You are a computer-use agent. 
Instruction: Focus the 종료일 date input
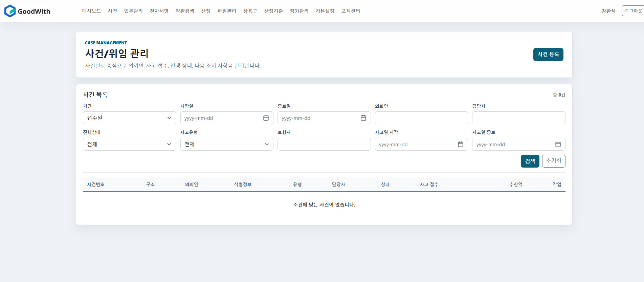(324, 118)
